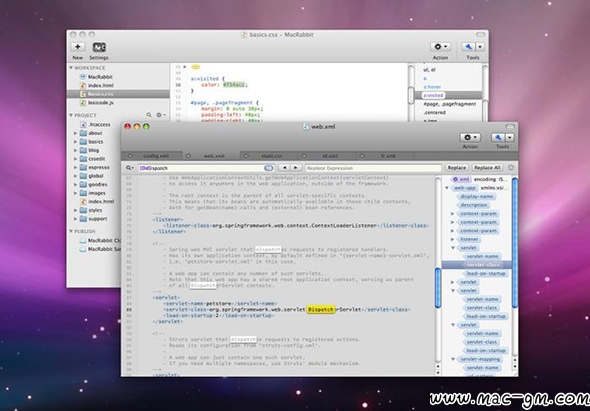Click the Replace Expression field
Viewport: 590px width, 411px height.
[373, 168]
